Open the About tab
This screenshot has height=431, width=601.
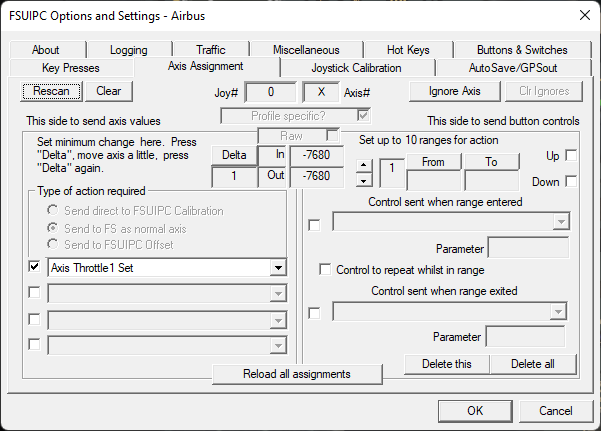48,50
